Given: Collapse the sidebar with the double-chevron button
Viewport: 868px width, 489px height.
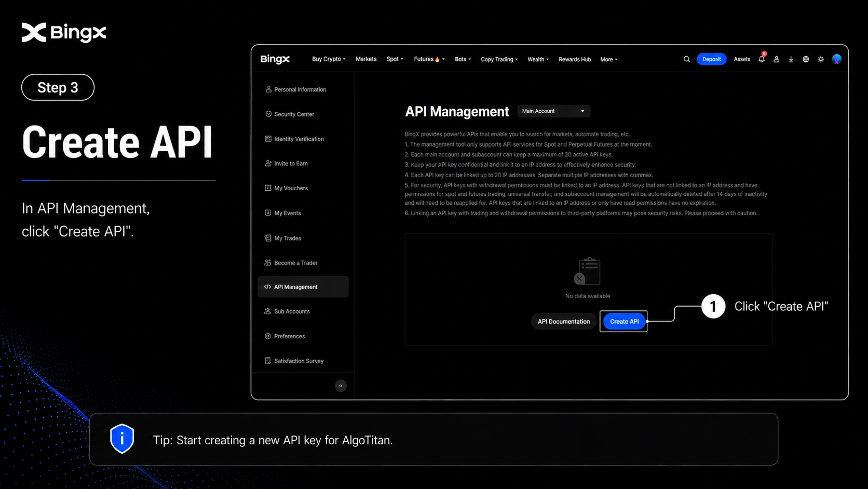Looking at the screenshot, I should point(341,386).
